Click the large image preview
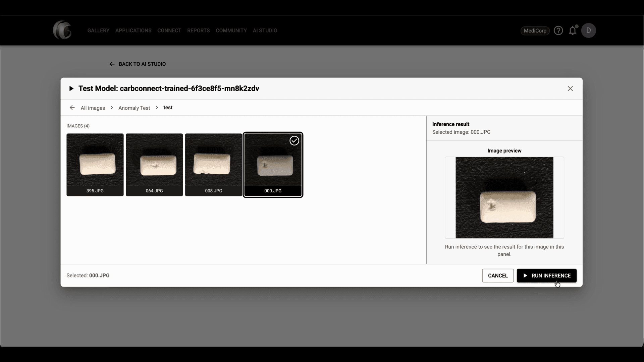Image resolution: width=644 pixels, height=362 pixels. point(504,197)
